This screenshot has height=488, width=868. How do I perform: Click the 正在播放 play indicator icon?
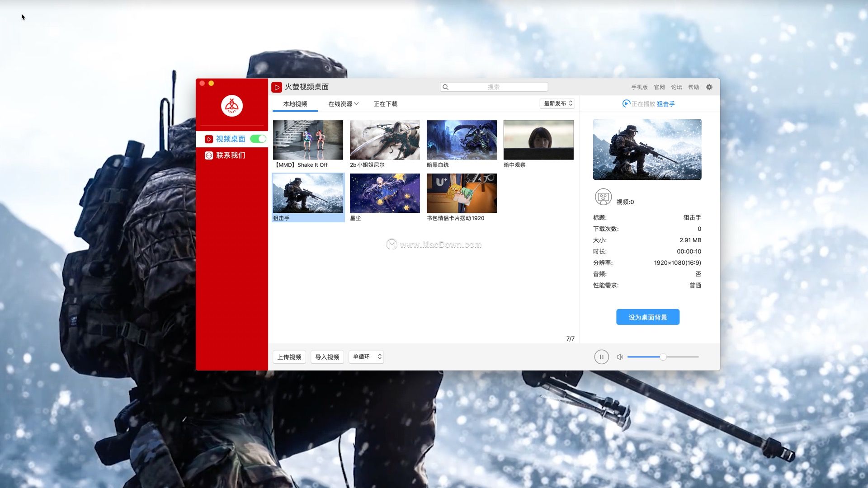[x=626, y=104]
